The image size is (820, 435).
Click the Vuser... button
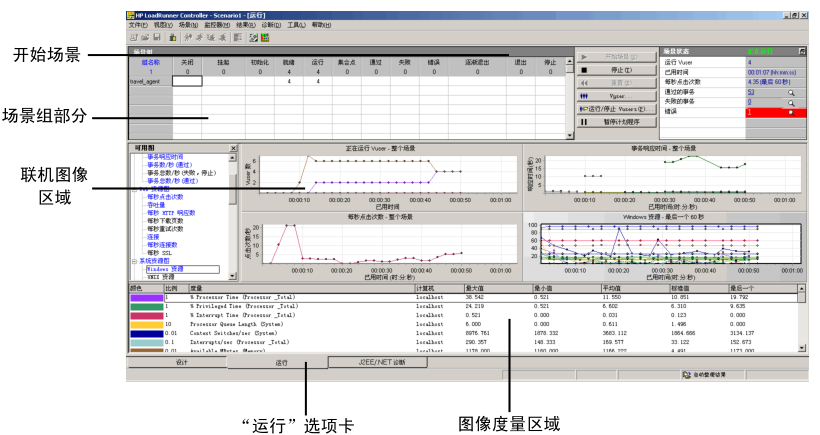click(617, 96)
